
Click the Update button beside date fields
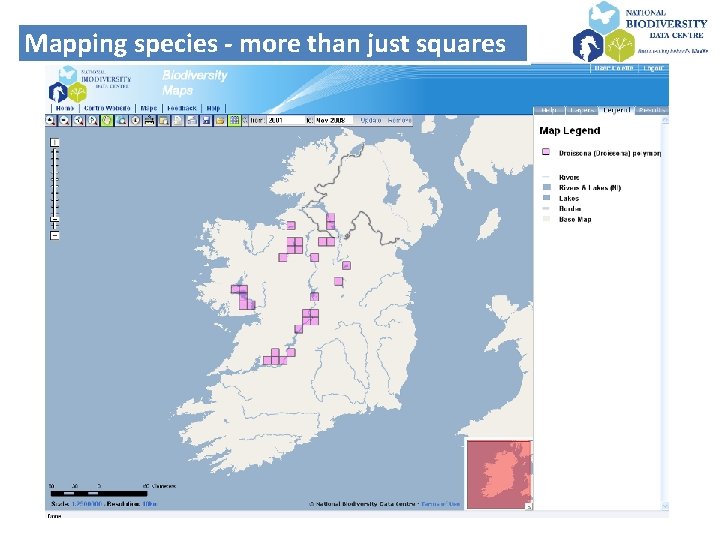click(x=371, y=120)
